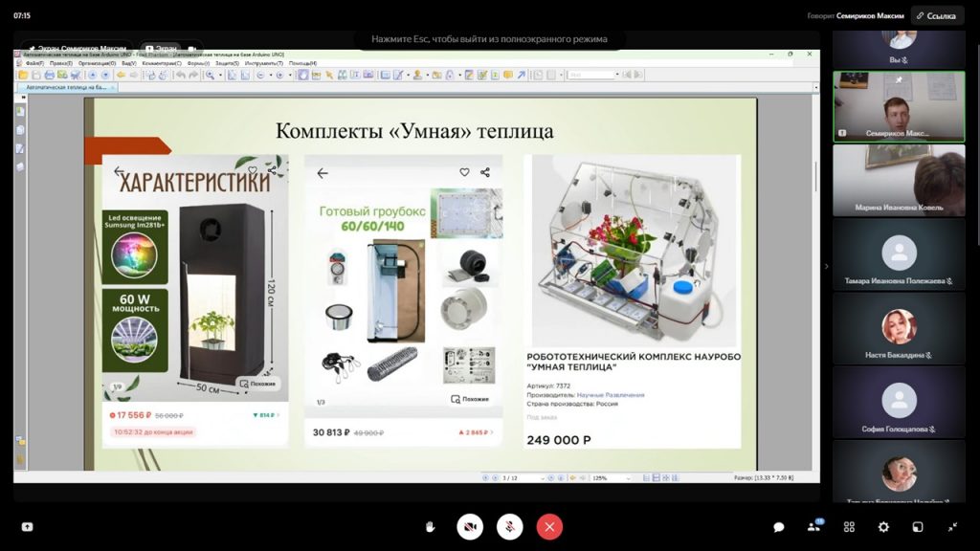Select Тамара Ивановна Полежаева participant tile
Image resolution: width=980 pixels, height=551 pixels.
pos(899,254)
